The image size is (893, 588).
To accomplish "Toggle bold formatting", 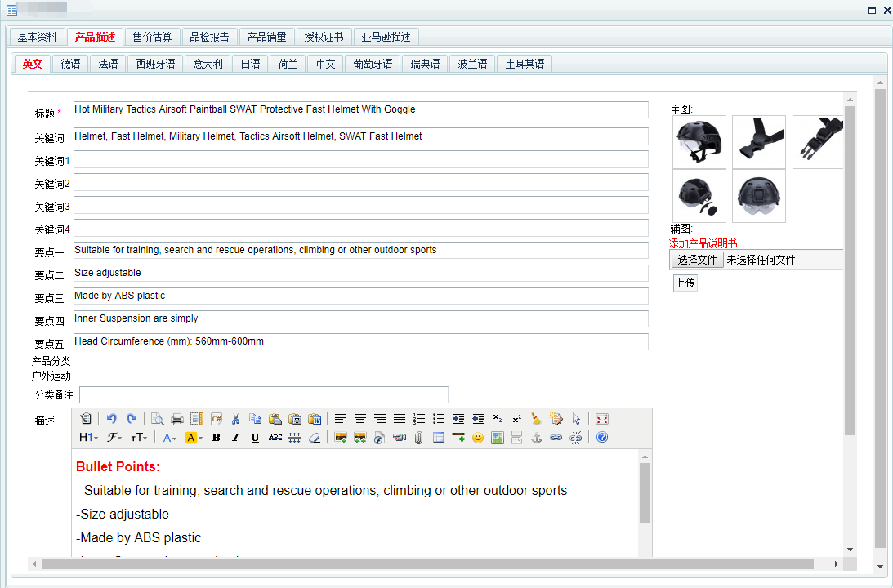I will [x=217, y=437].
